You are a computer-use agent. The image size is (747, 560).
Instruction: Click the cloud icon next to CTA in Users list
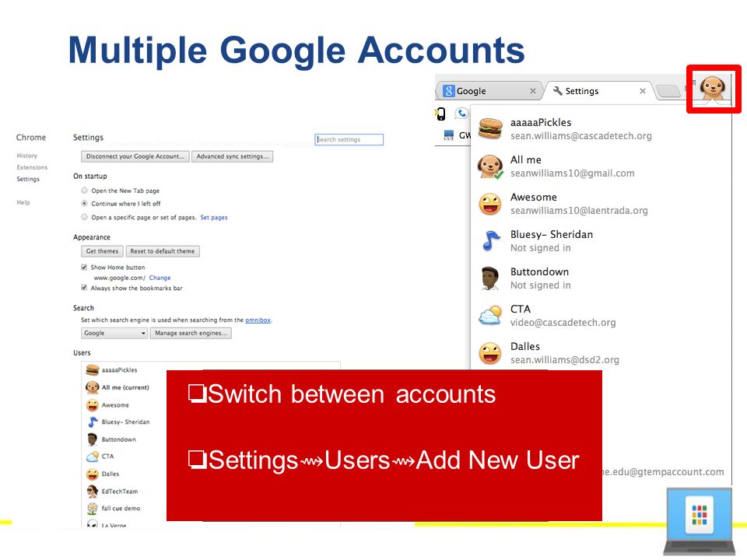(93, 457)
